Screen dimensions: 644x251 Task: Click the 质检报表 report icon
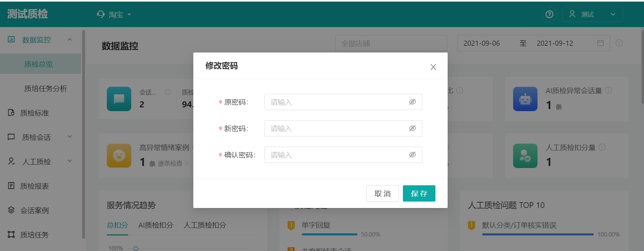point(11,186)
